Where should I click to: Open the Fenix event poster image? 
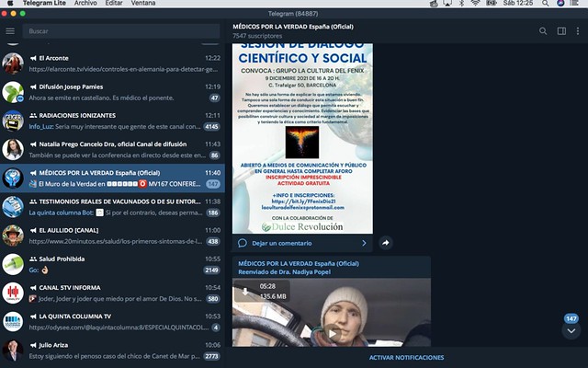(x=302, y=138)
